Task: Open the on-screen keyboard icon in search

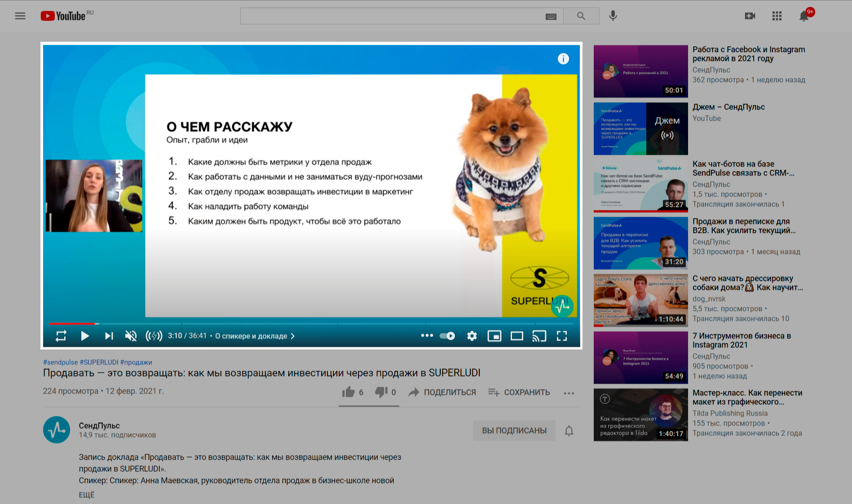Action: point(551,17)
